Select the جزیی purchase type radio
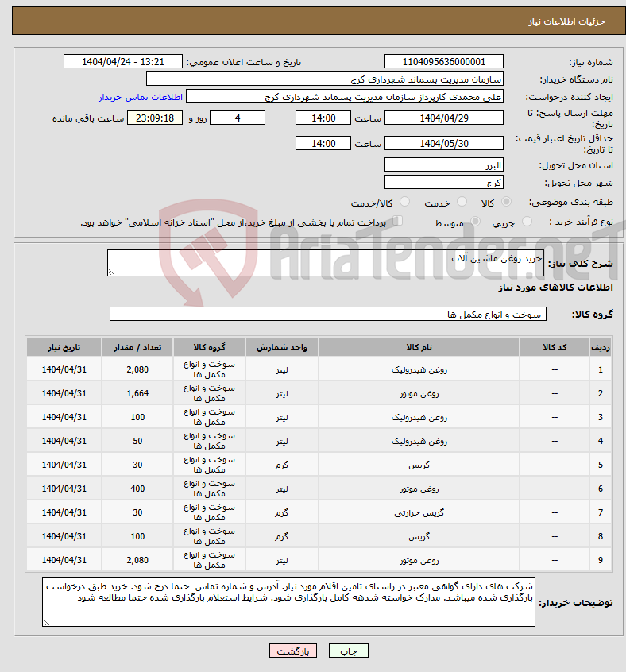This screenshot has height=672, width=626. point(527,221)
